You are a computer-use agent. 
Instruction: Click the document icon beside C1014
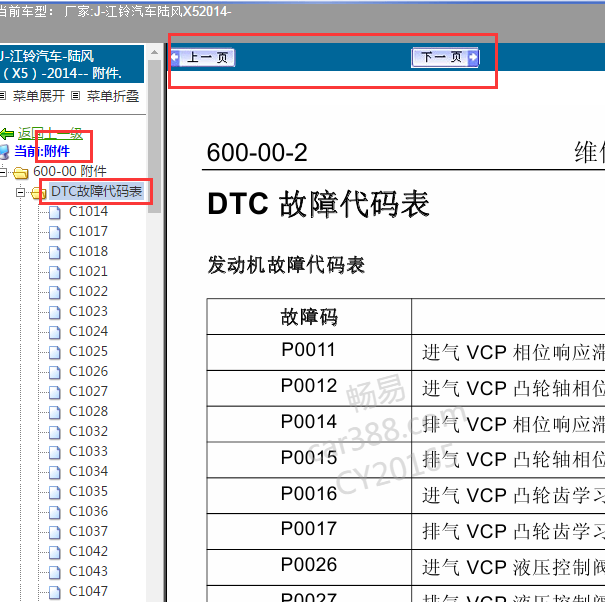pyautogui.click(x=54, y=213)
